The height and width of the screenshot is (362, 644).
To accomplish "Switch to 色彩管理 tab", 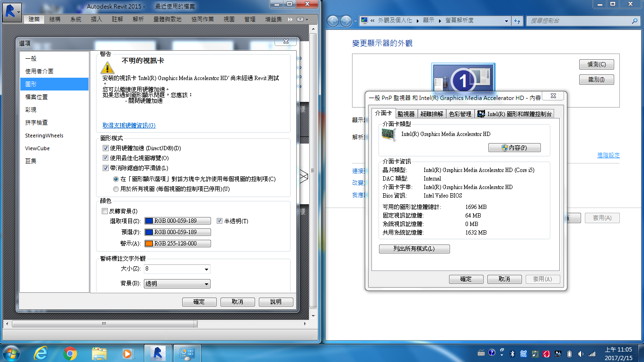I will point(460,114).
